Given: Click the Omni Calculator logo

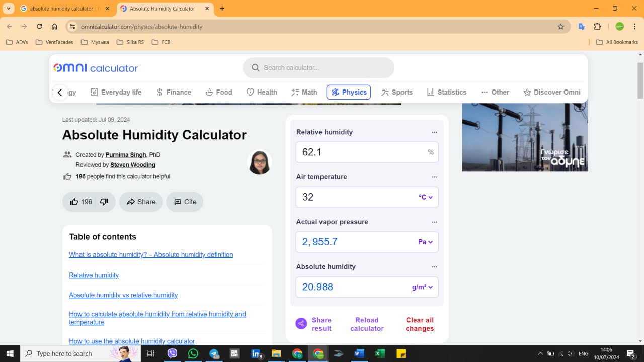Looking at the screenshot, I should pos(96,68).
